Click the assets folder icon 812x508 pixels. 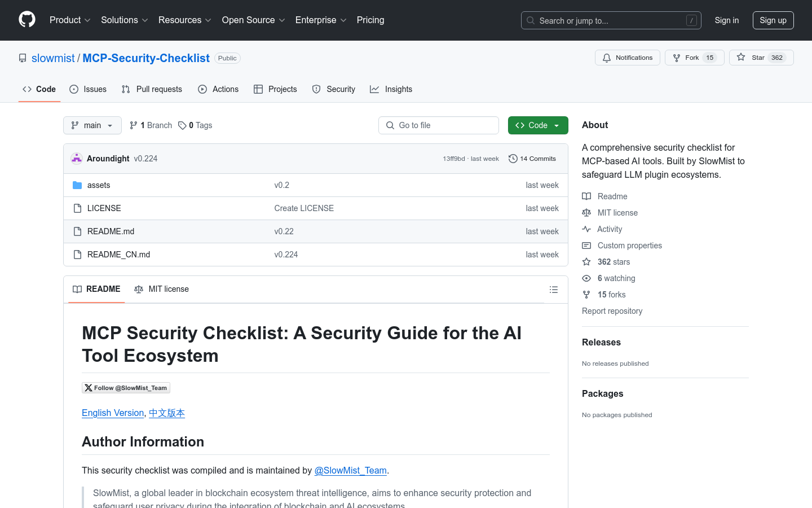[77, 185]
